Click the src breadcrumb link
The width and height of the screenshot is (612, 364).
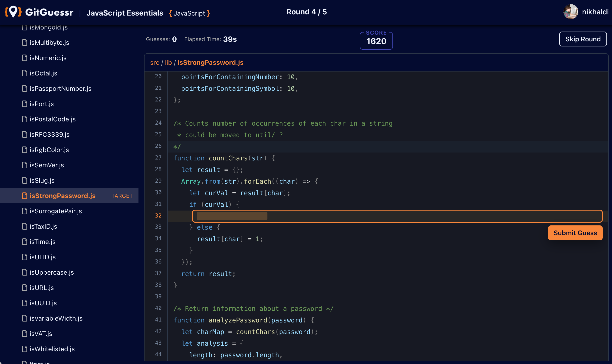(155, 62)
